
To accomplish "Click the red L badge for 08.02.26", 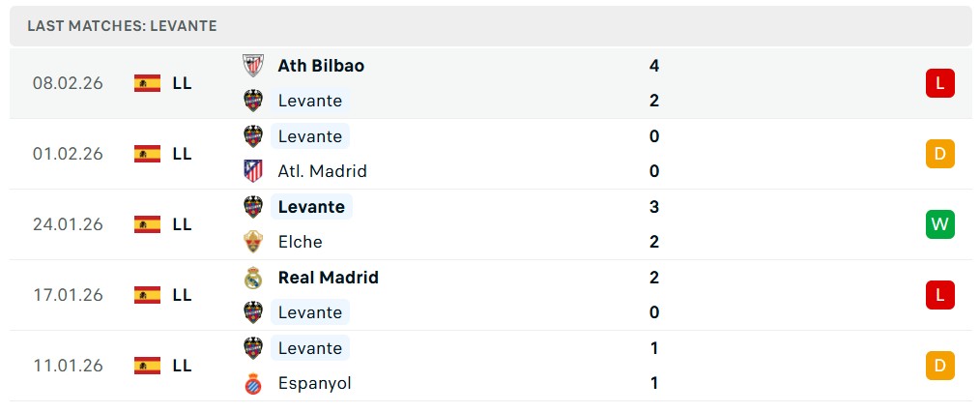I will click(939, 83).
